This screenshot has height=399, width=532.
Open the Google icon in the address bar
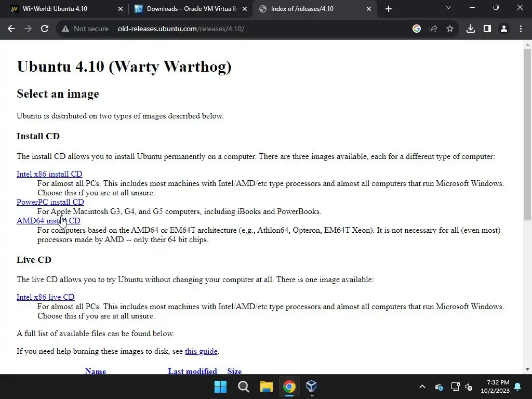tap(417, 29)
